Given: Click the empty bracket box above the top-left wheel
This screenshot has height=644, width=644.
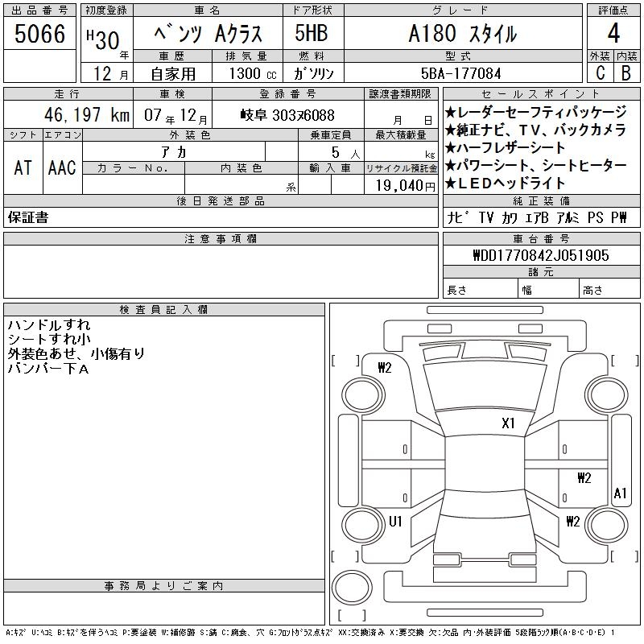Looking at the screenshot, I should pos(345,360).
